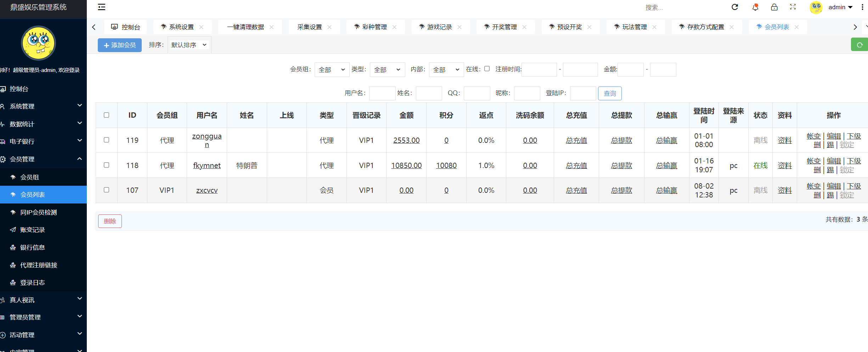The height and width of the screenshot is (352, 868).
Task: Open the 会员组 filter dropdown
Action: point(332,69)
